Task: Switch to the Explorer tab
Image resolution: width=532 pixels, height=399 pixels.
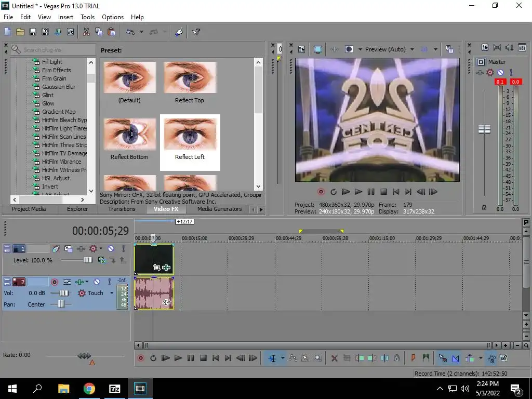Action: (77, 209)
